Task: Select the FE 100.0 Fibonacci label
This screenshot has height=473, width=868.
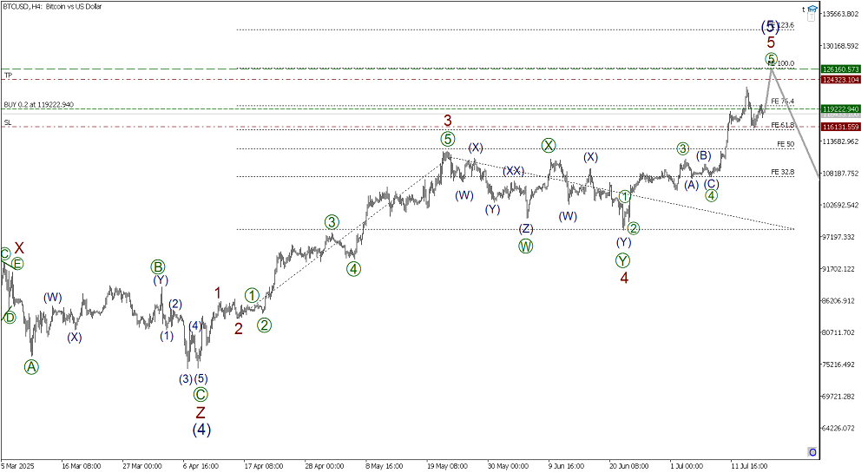Action: 782,63
